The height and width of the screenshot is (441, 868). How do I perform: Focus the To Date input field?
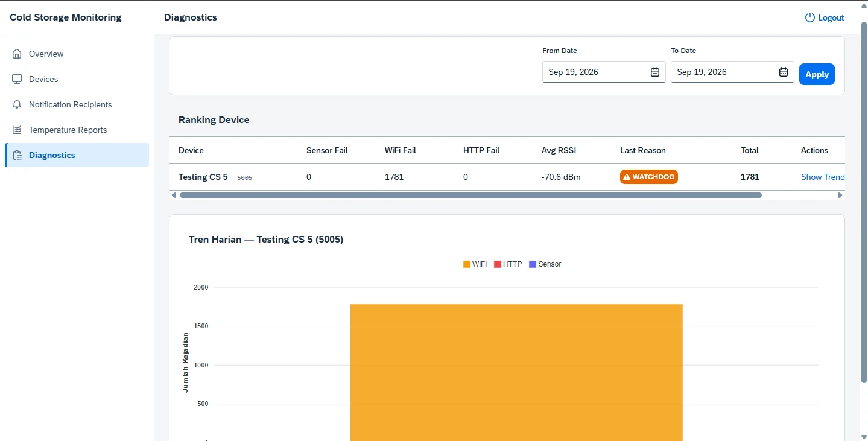click(732, 72)
